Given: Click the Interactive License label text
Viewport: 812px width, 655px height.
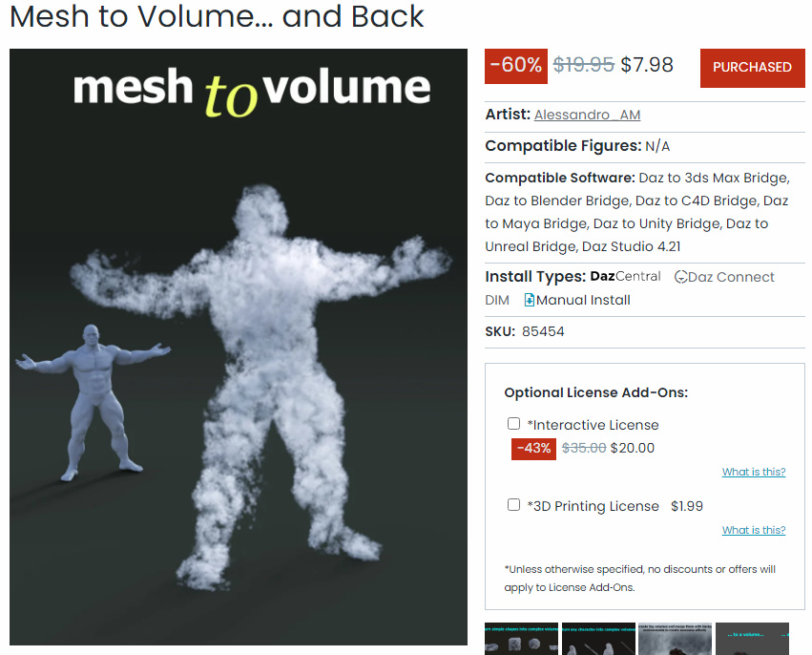Looking at the screenshot, I should 593,425.
